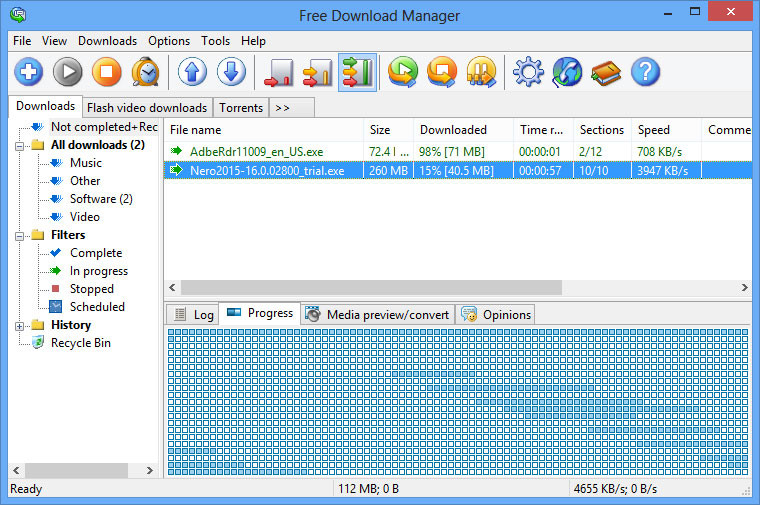Image resolution: width=760 pixels, height=505 pixels.
Task: Select medium traffic mode icon
Action: pos(317,73)
